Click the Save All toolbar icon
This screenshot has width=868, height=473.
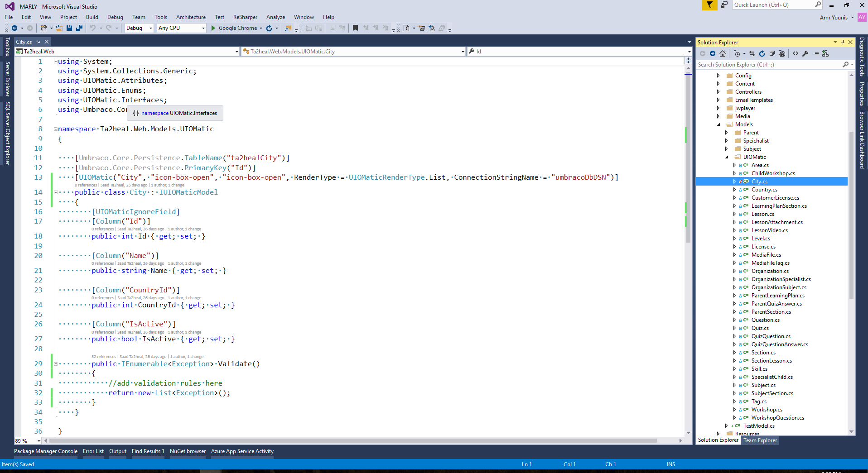(79, 28)
